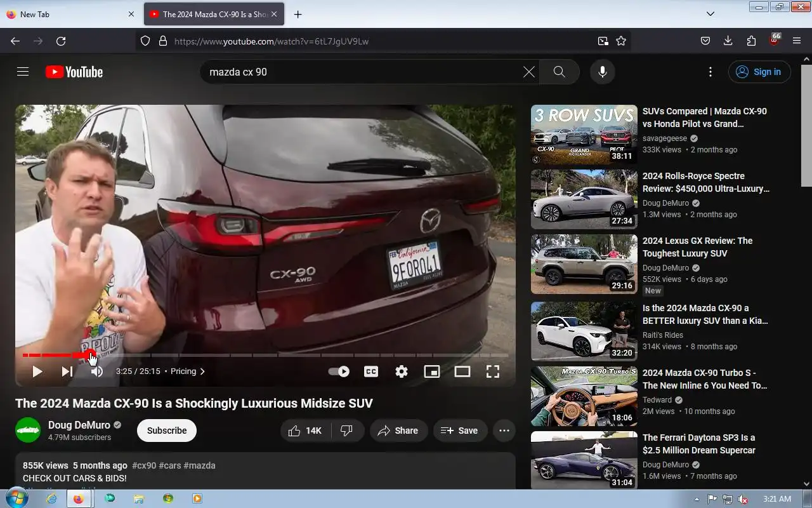Open the Firefox downloads panel
812x508 pixels.
pos(728,41)
